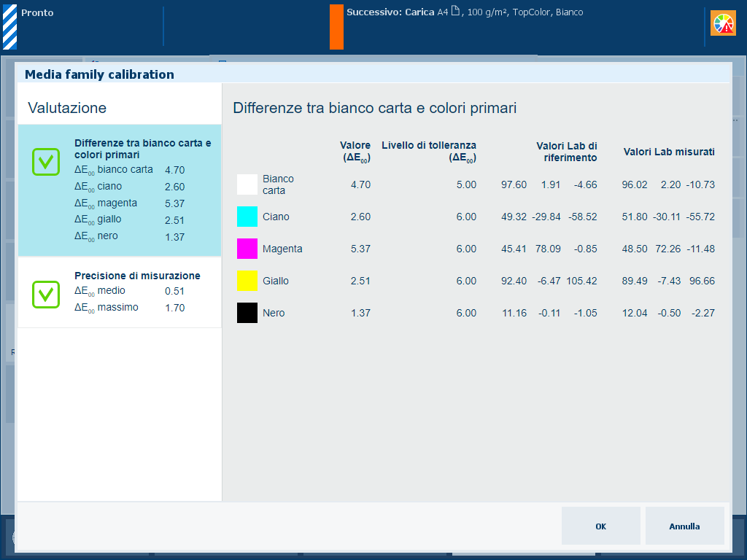Click the Nero row label in table
Image resolution: width=747 pixels, height=560 pixels.
274,313
